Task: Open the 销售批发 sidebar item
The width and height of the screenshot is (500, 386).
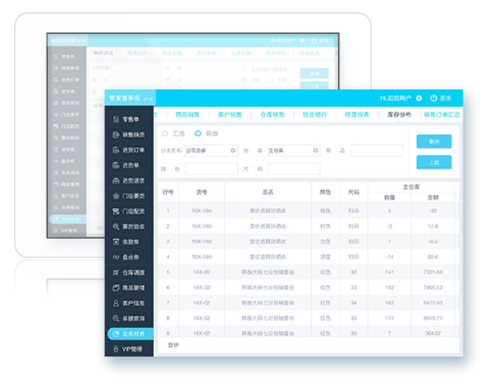Action: pyautogui.click(x=129, y=135)
